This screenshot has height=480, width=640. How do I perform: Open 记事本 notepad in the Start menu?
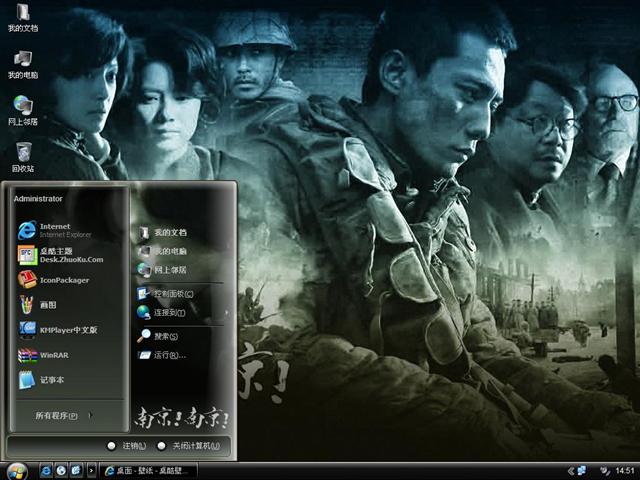click(x=41, y=380)
